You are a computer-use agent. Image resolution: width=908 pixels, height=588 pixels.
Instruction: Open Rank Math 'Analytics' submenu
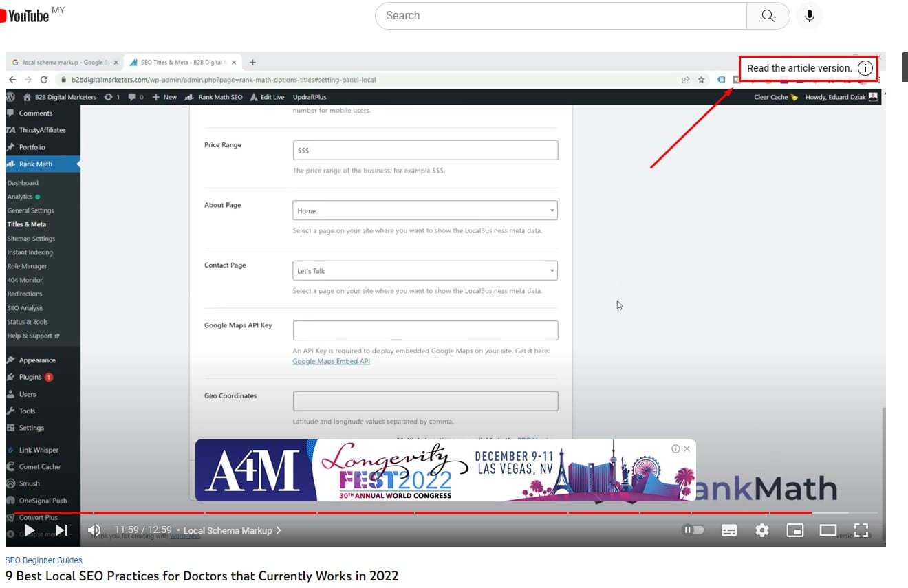tap(20, 197)
